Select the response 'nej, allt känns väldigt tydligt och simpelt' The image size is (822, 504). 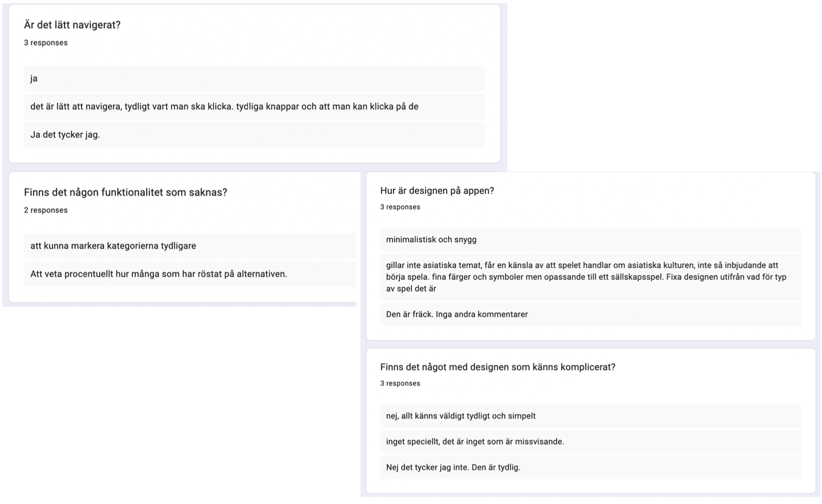tap(461, 416)
